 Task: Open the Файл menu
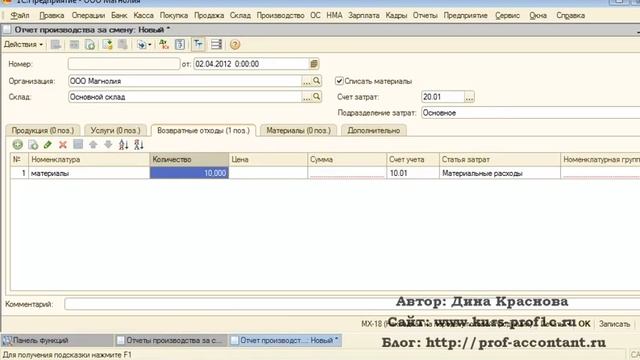click(20, 16)
